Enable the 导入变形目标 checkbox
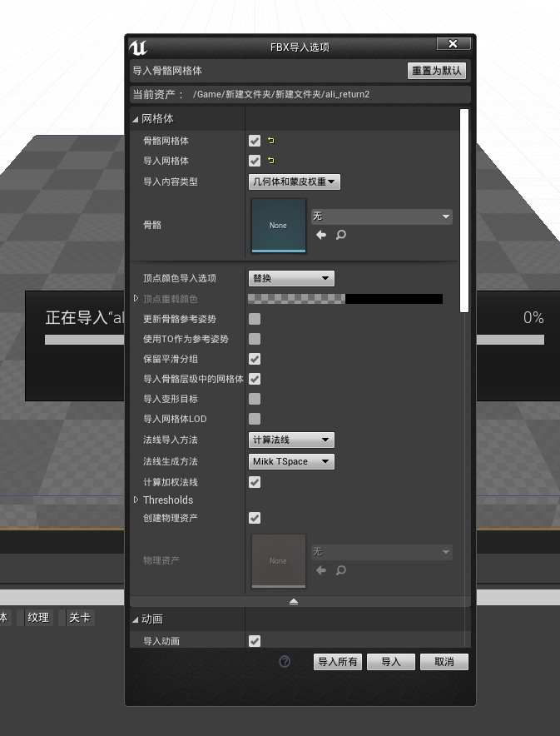The image size is (560, 736). pos(255,399)
